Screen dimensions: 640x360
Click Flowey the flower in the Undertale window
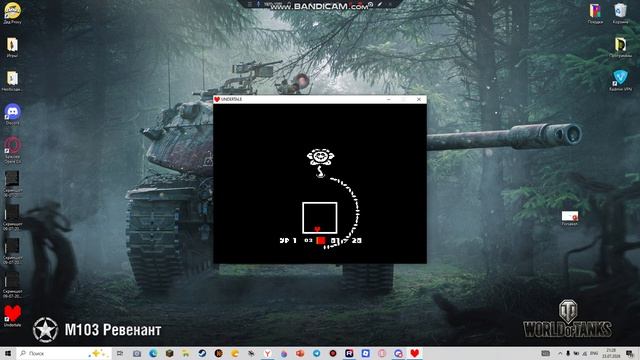[320, 163]
